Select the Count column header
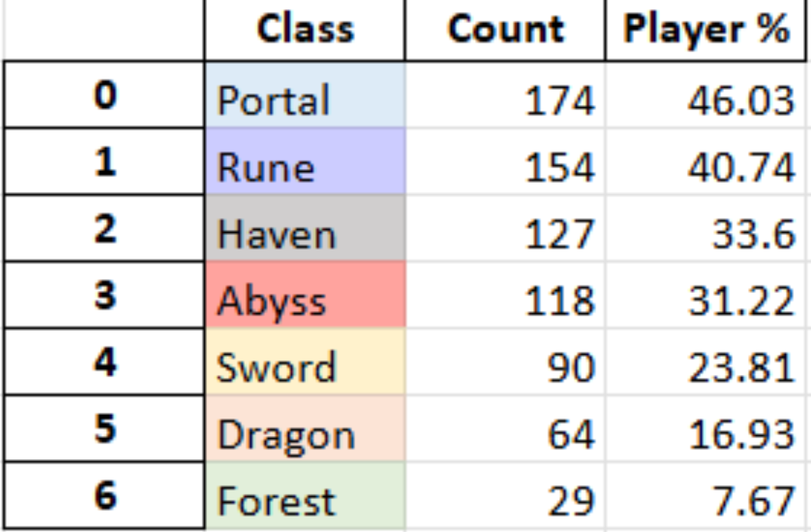The image size is (811, 532). [505, 30]
